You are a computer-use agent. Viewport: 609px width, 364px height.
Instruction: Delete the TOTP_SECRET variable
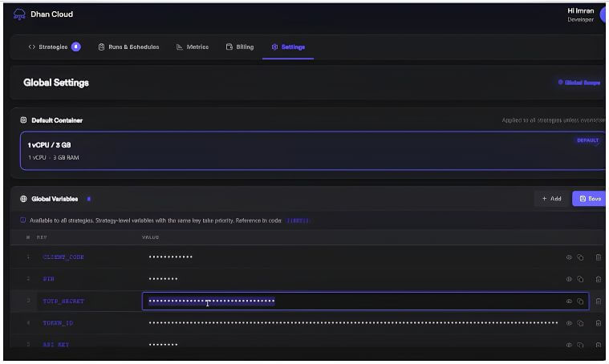[598, 301]
